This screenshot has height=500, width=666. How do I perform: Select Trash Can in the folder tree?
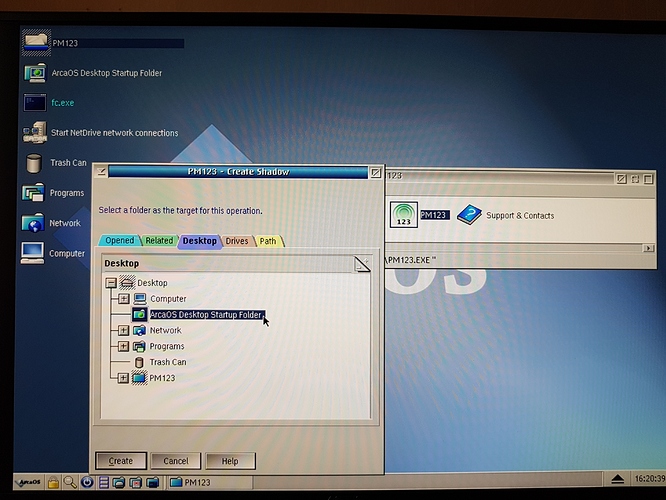click(x=168, y=362)
